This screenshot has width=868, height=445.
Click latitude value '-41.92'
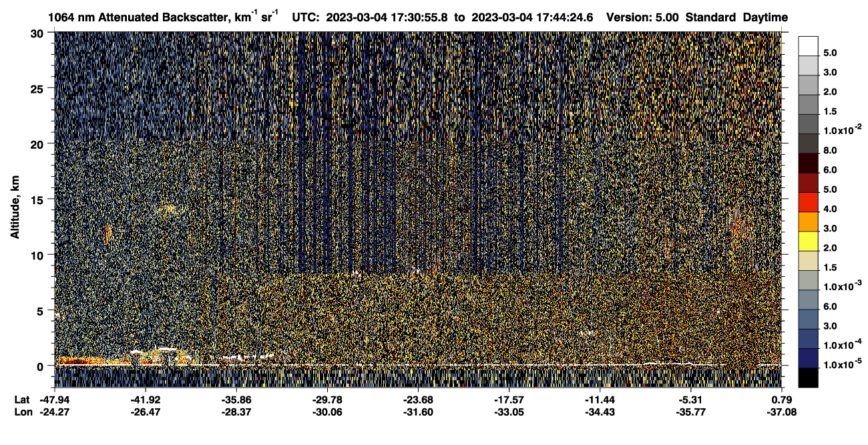(145, 400)
